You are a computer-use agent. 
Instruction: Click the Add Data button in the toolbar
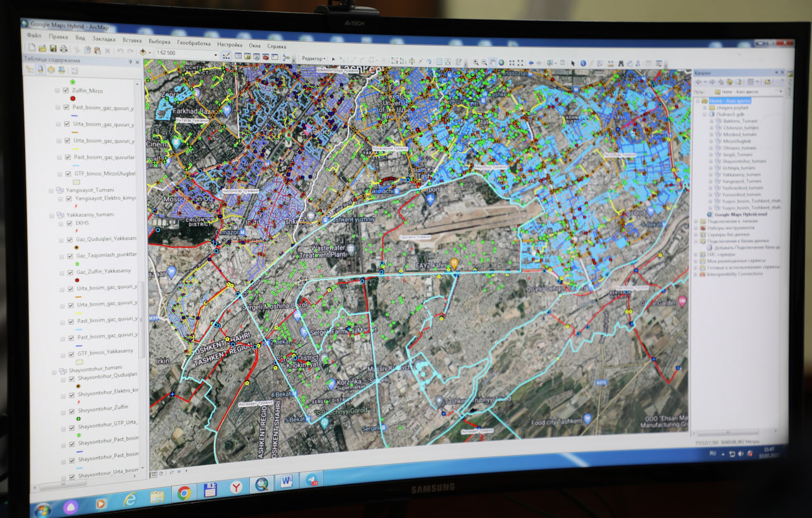point(142,51)
